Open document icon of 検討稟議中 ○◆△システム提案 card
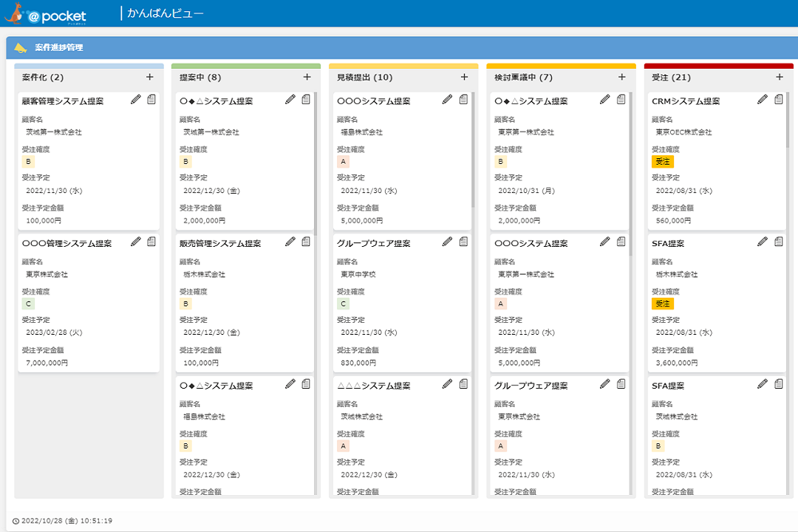 pos(621,99)
